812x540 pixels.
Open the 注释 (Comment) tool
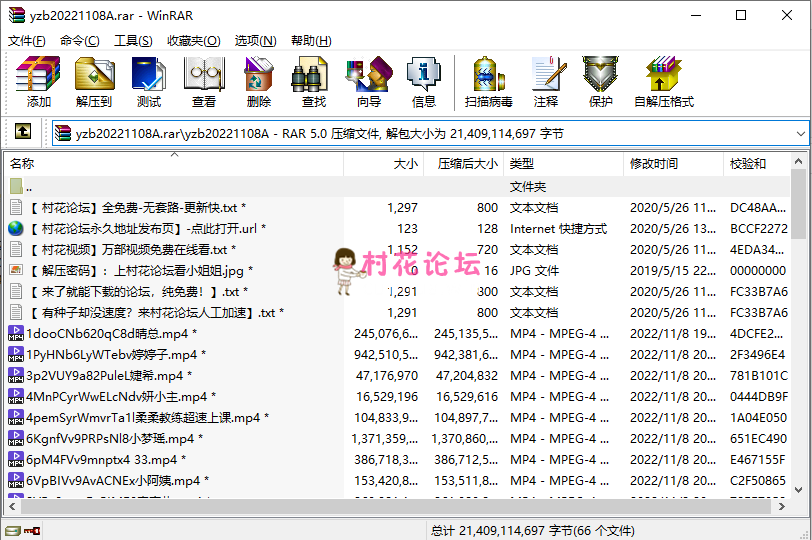tap(546, 82)
